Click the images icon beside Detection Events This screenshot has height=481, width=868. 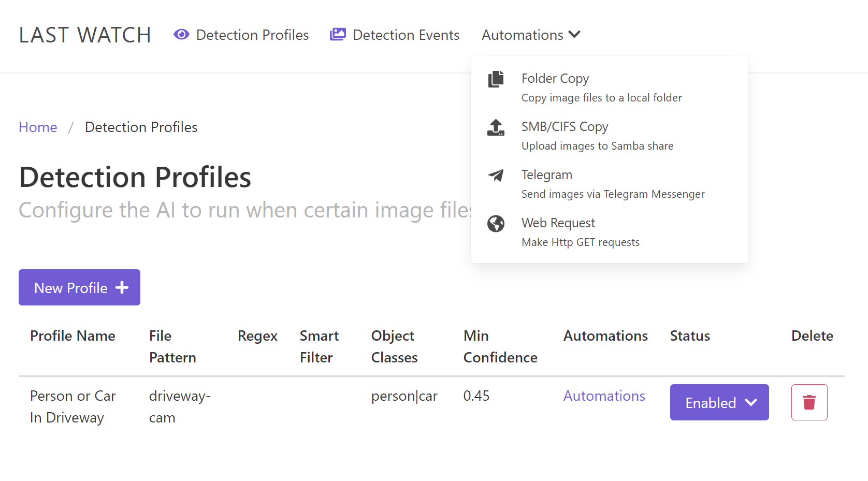click(338, 35)
